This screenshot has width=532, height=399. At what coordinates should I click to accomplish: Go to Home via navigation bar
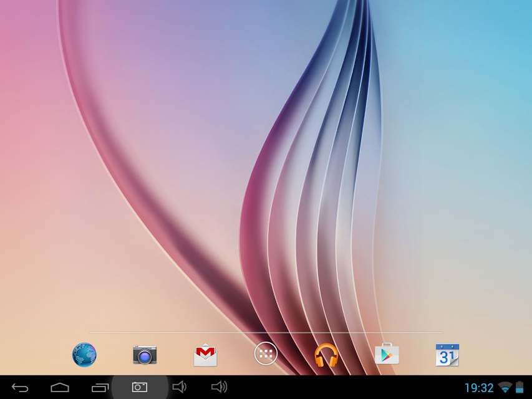click(60, 387)
